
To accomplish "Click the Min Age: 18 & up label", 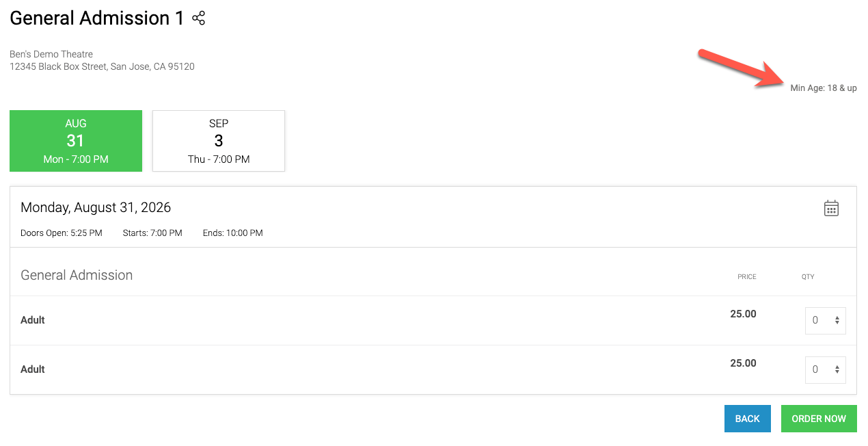I will pos(824,88).
